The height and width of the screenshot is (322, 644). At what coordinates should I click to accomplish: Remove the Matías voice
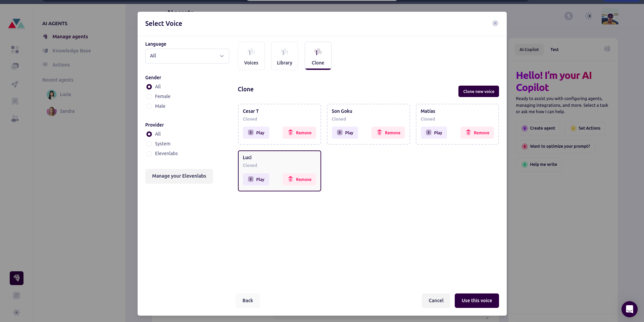coord(477,133)
